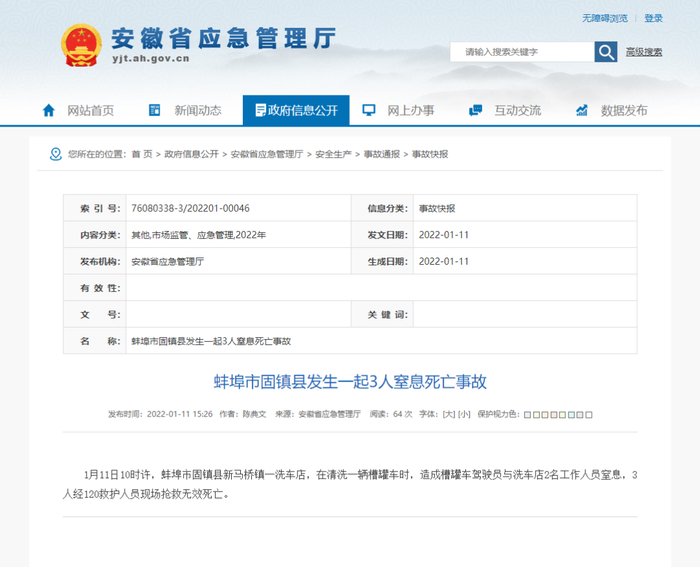Click the chart icon beside 数据发布
The image size is (700, 567).
pos(582,111)
